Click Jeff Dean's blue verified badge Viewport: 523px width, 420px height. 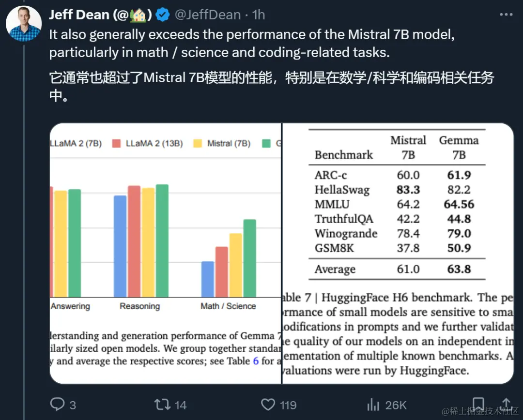[163, 15]
